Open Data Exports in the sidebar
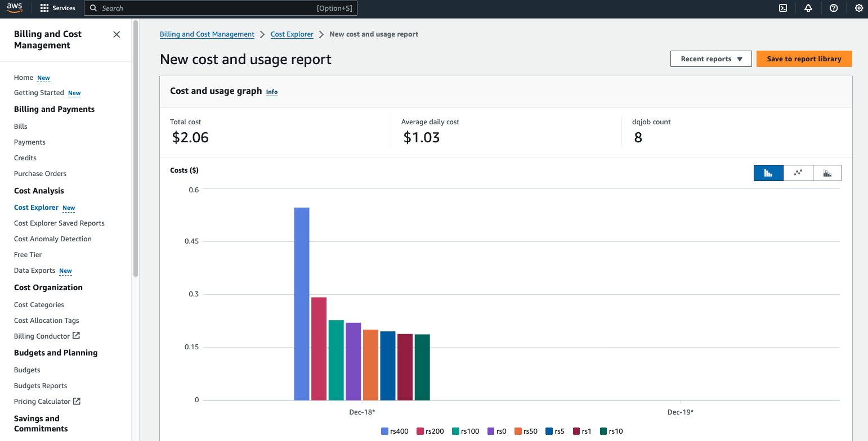 click(35, 271)
